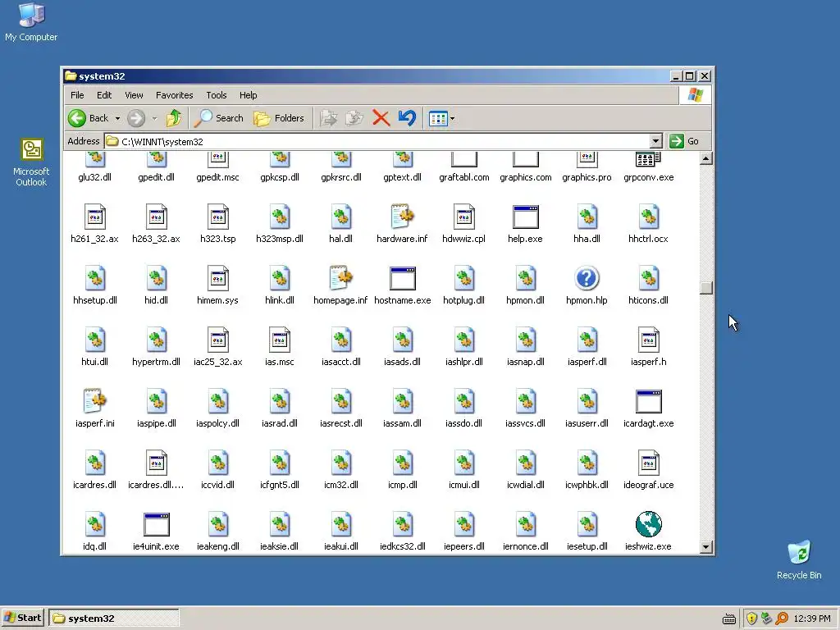840x630 pixels.
Task: Select the h323.tsp file icon
Action: tap(218, 217)
